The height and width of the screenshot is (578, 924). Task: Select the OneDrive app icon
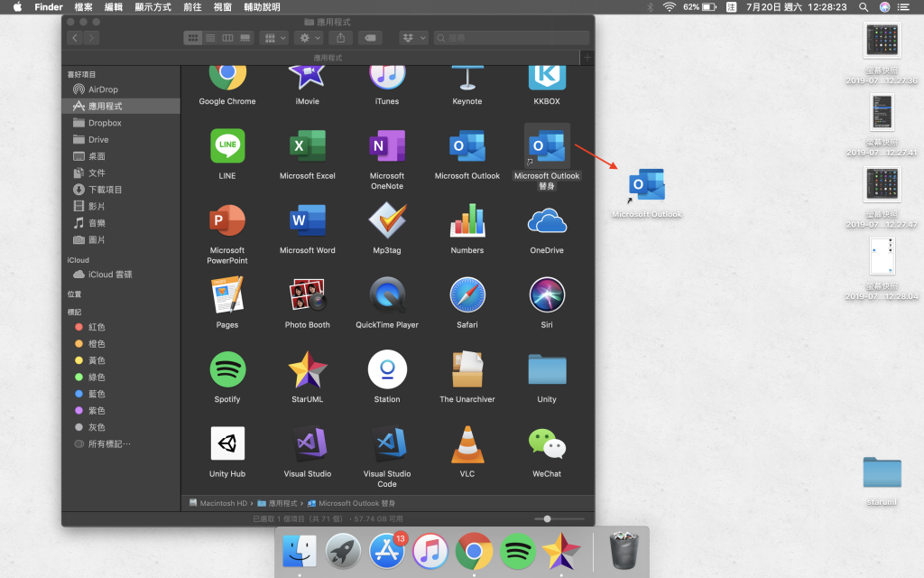[x=547, y=220]
